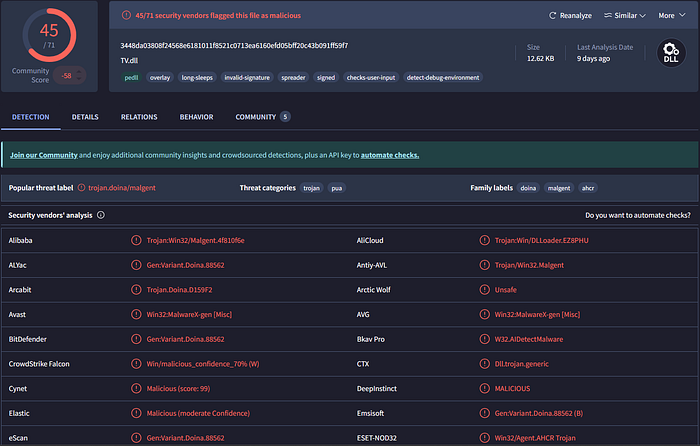This screenshot has height=446, width=700.
Task: Select the malgent family label
Action: pos(559,188)
